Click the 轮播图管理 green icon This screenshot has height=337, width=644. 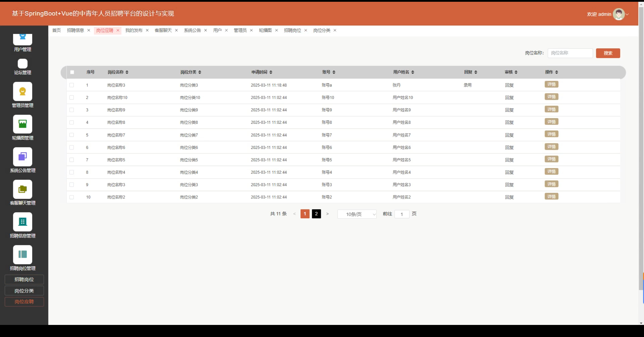[23, 124]
